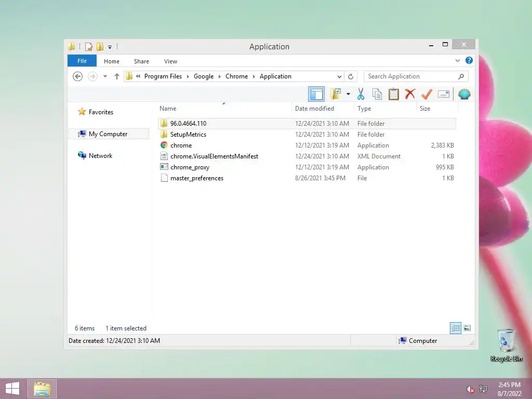This screenshot has width=532, height=399.
Task: Open the recent locations dropdown arrow
Action: [x=105, y=76]
